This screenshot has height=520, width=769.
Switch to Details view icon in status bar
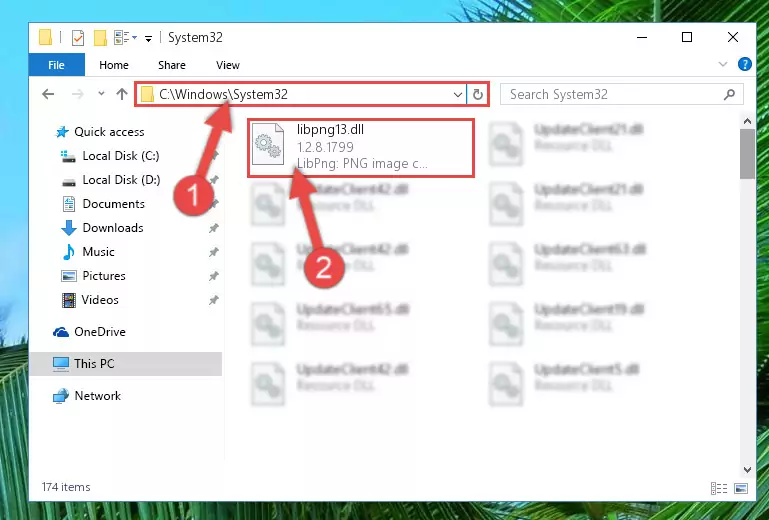tap(718, 488)
